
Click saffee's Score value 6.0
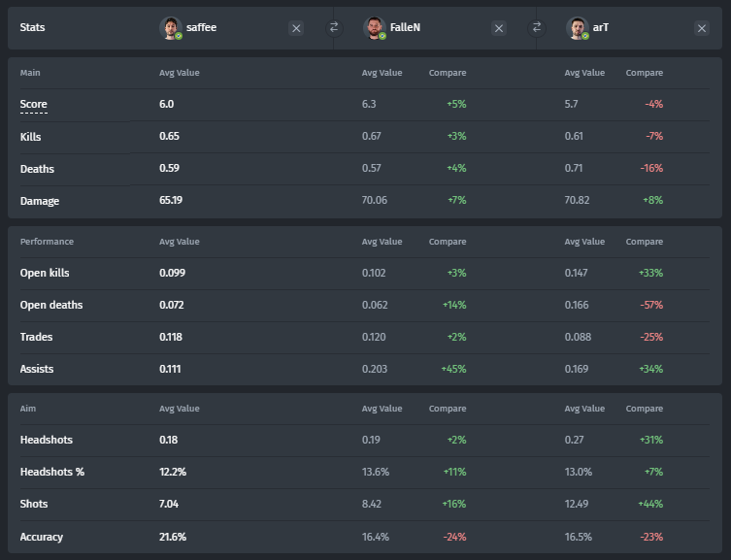[x=166, y=104]
